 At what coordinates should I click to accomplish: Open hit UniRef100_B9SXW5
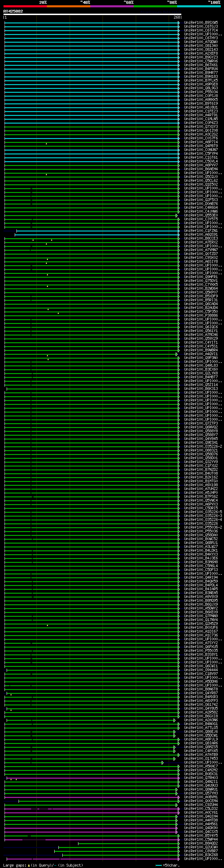(201, 23)
